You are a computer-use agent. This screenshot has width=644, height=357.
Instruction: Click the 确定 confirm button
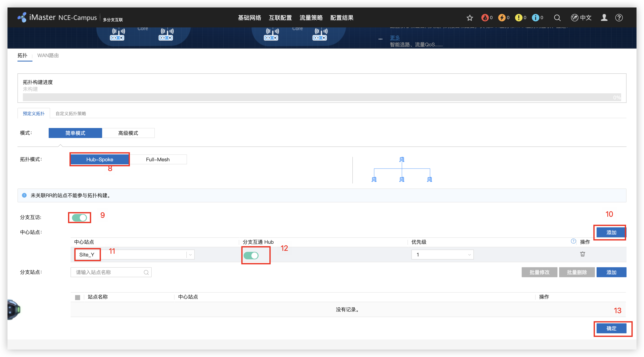click(x=611, y=328)
